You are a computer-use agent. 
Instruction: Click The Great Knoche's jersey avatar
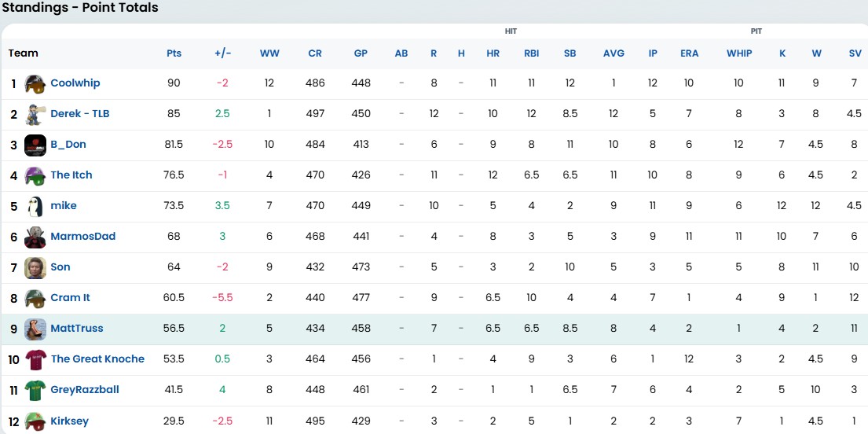(x=35, y=359)
